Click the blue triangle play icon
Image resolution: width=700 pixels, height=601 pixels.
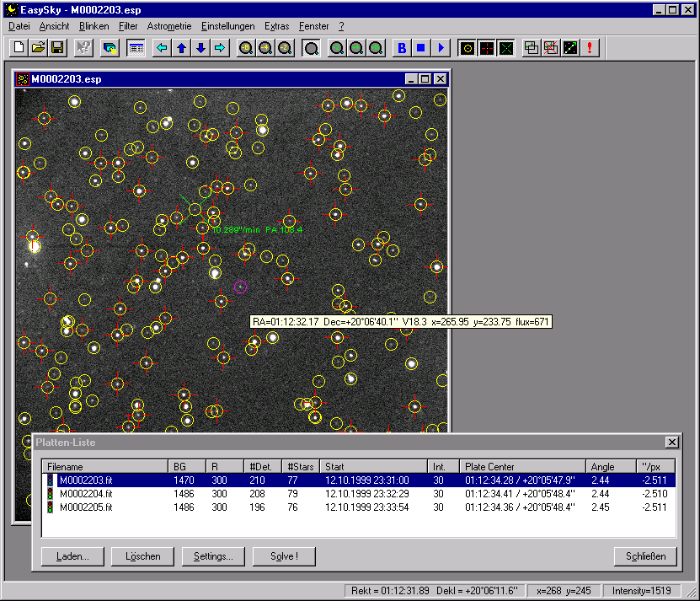441,48
